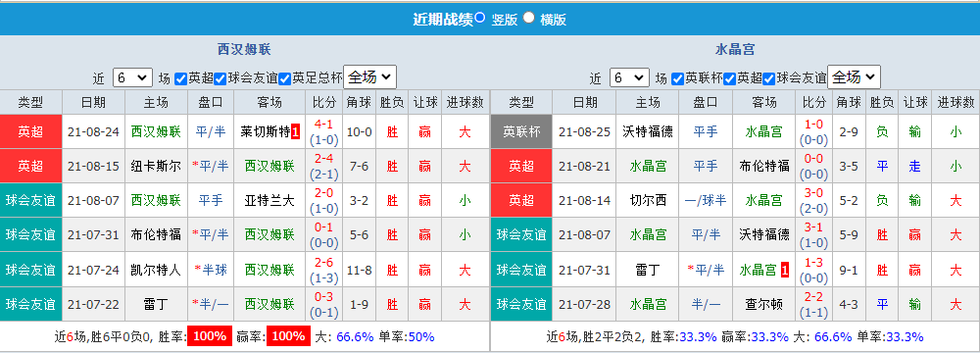Click 亚特兰大 away team name

coord(269,200)
